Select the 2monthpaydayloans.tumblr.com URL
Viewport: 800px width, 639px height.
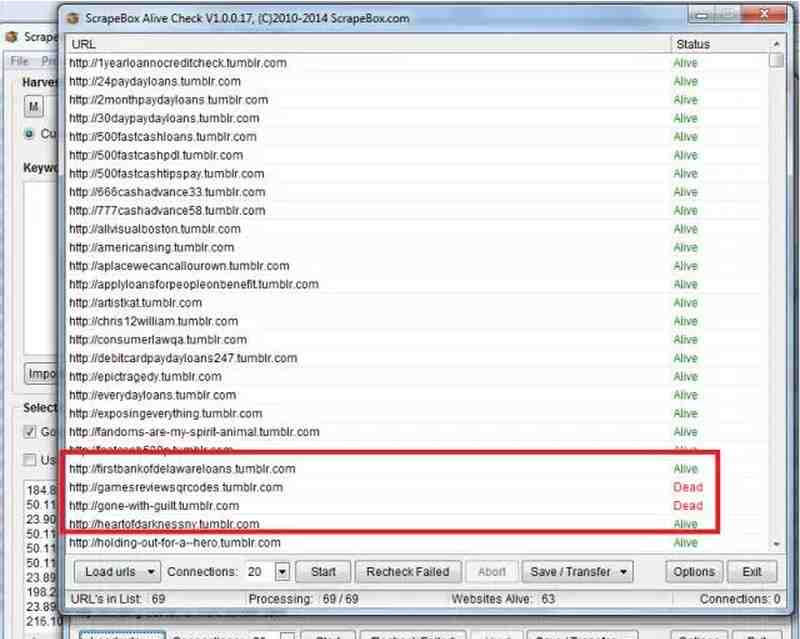click(x=168, y=100)
